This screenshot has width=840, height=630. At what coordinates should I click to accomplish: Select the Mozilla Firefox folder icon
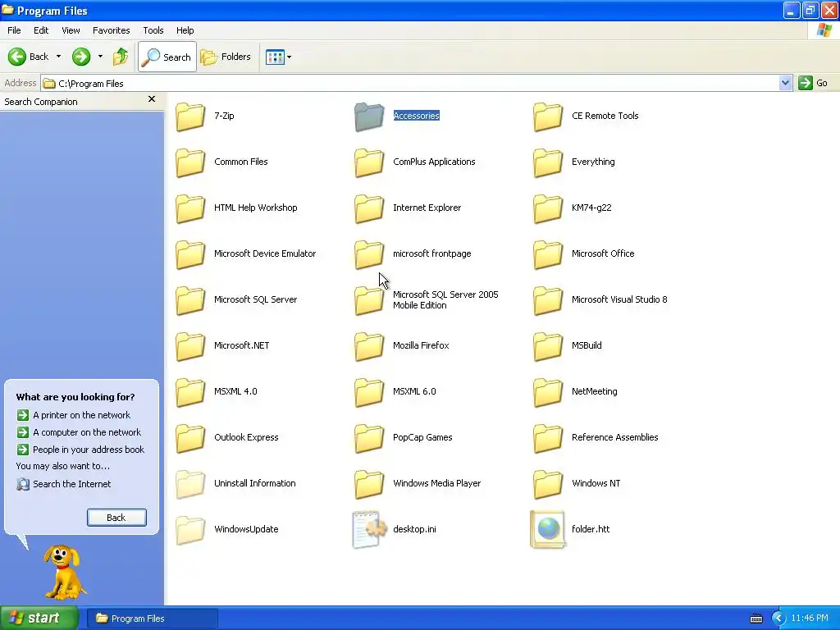click(369, 346)
